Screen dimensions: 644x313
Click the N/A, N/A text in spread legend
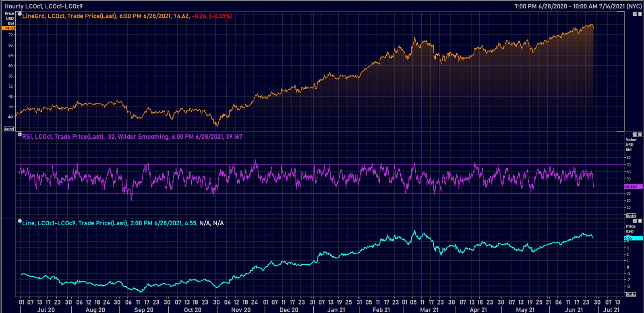pyautogui.click(x=211, y=223)
